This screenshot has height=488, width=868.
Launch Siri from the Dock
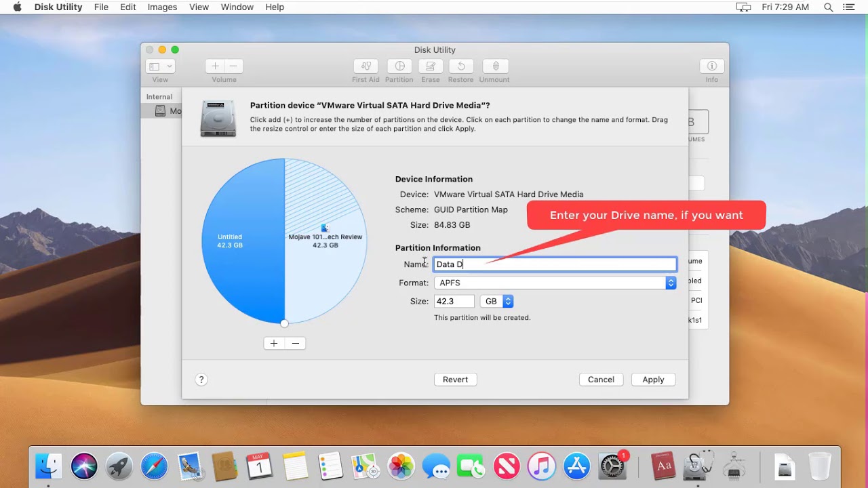click(x=84, y=466)
